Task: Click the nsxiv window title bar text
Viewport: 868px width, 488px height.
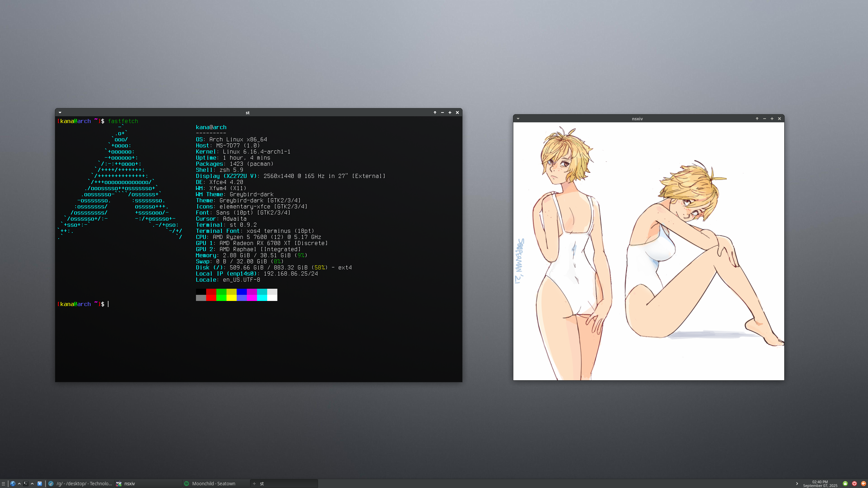Action: tap(637, 119)
